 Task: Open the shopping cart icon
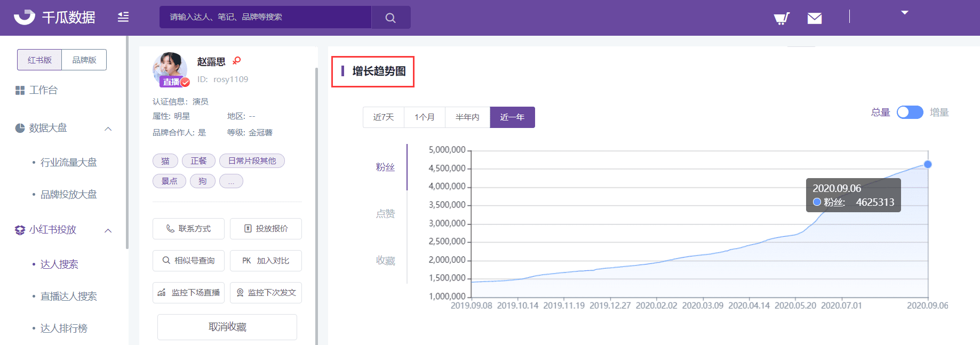(781, 19)
